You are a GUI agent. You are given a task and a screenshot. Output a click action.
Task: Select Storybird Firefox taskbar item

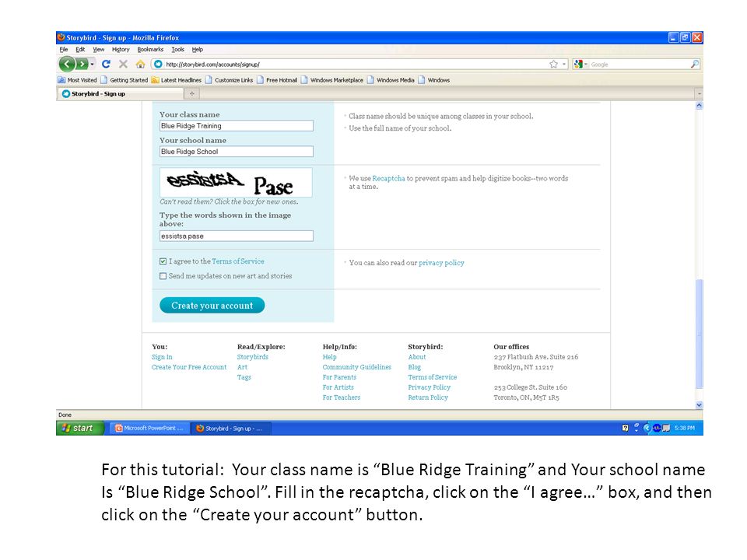point(231,428)
